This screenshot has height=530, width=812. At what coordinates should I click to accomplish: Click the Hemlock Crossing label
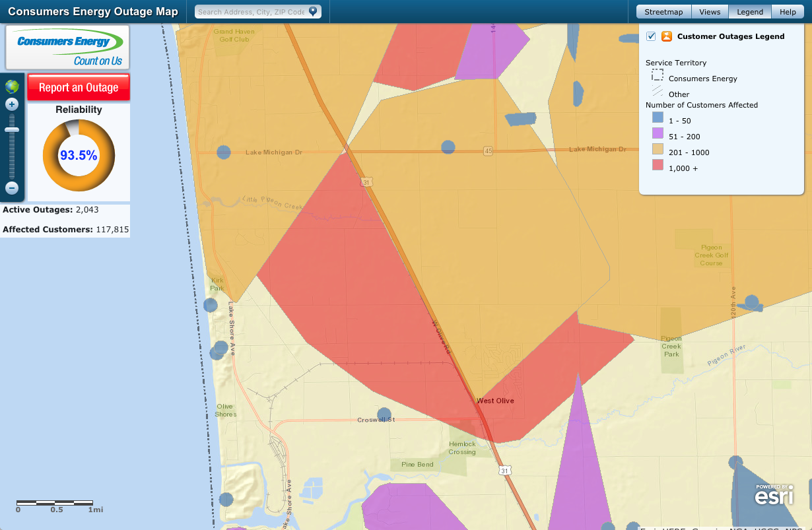point(462,447)
